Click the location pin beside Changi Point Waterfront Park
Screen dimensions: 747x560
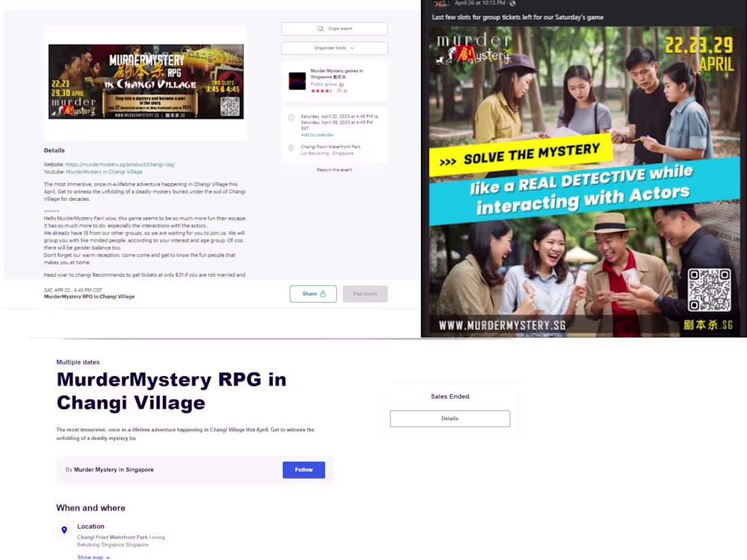[291, 147]
